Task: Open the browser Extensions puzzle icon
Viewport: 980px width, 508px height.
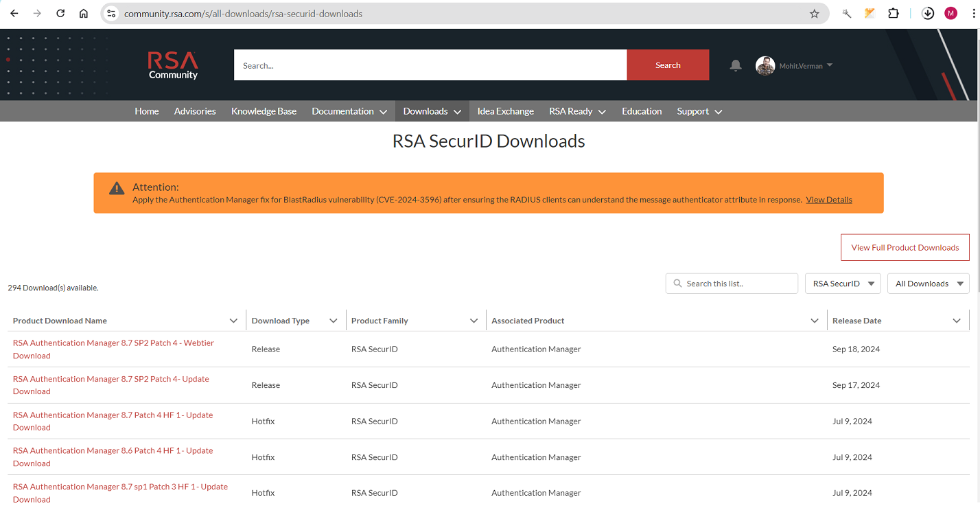Action: (893, 12)
